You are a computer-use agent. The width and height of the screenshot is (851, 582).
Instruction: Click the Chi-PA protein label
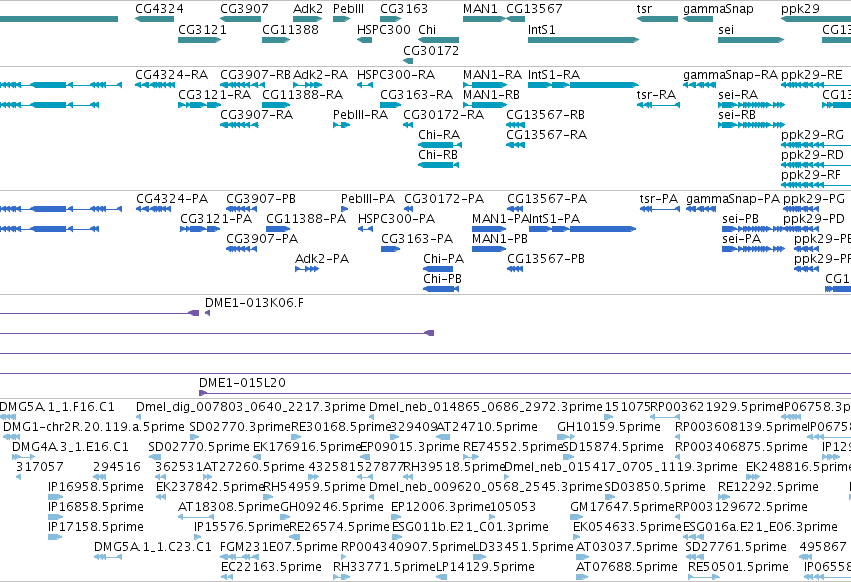[x=443, y=259]
